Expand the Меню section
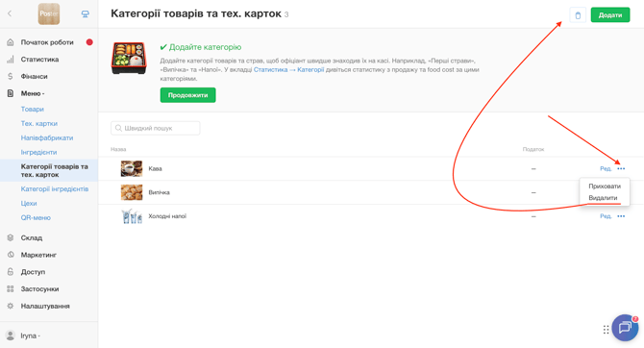Viewport: 644px width, 348px height. pos(33,93)
